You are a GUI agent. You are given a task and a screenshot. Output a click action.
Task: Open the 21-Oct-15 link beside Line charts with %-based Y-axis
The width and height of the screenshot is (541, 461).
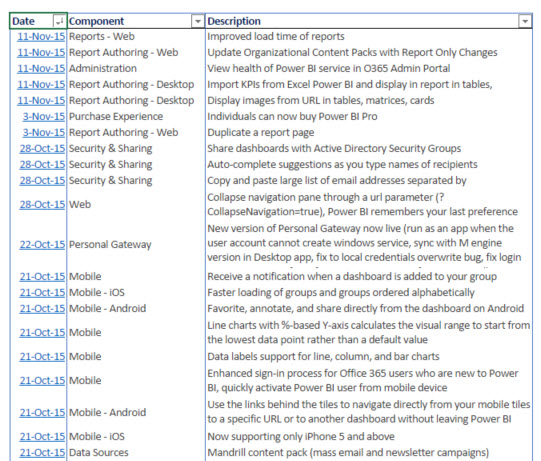pyautogui.click(x=42, y=333)
